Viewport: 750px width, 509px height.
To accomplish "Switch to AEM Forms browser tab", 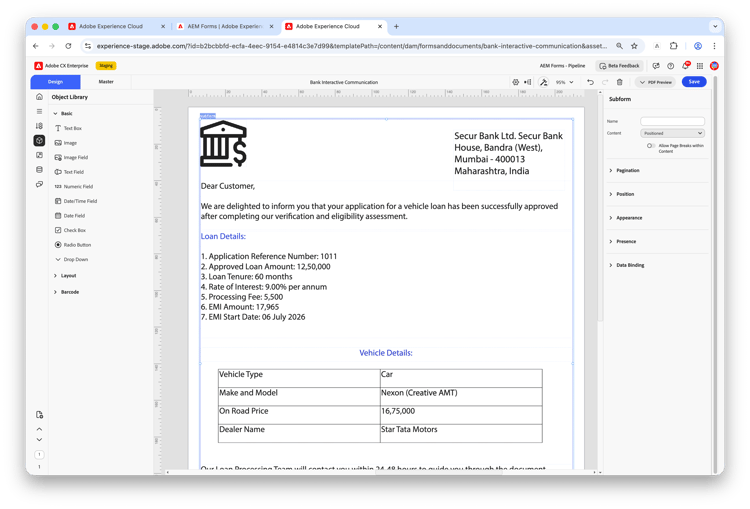I will [x=220, y=26].
